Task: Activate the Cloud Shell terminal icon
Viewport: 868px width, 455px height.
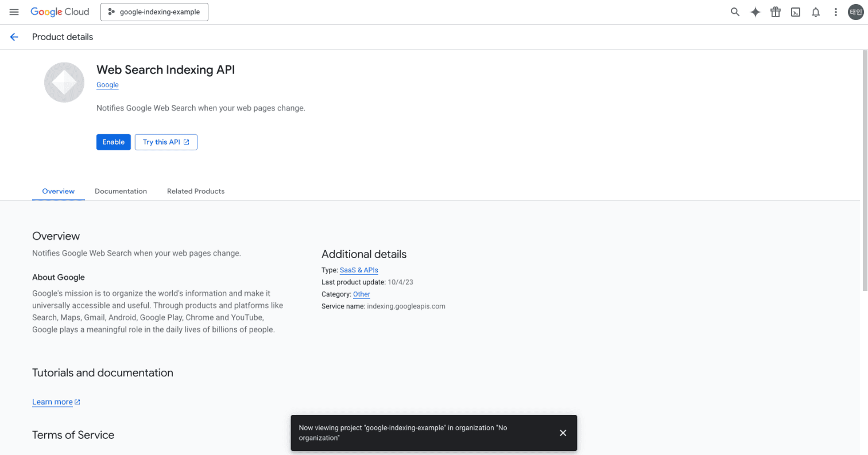Action: 796,12
